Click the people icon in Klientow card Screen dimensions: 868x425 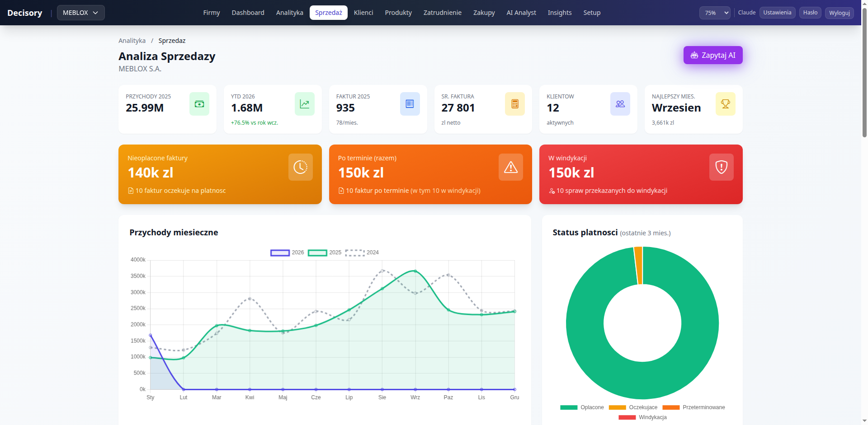coord(620,104)
